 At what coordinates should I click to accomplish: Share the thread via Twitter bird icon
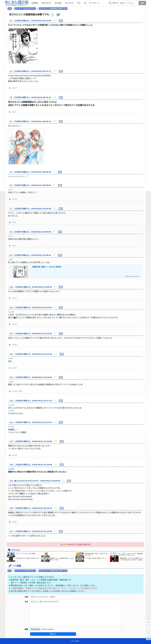click(x=58, y=15)
